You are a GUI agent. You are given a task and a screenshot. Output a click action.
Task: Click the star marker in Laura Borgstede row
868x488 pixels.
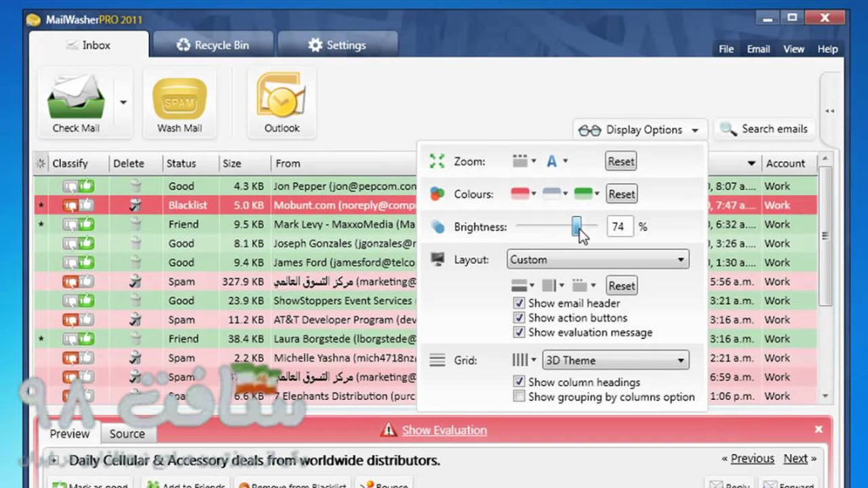[42, 339]
